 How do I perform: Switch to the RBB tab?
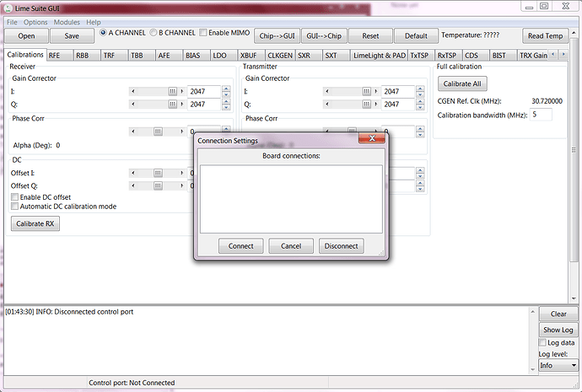(87, 56)
